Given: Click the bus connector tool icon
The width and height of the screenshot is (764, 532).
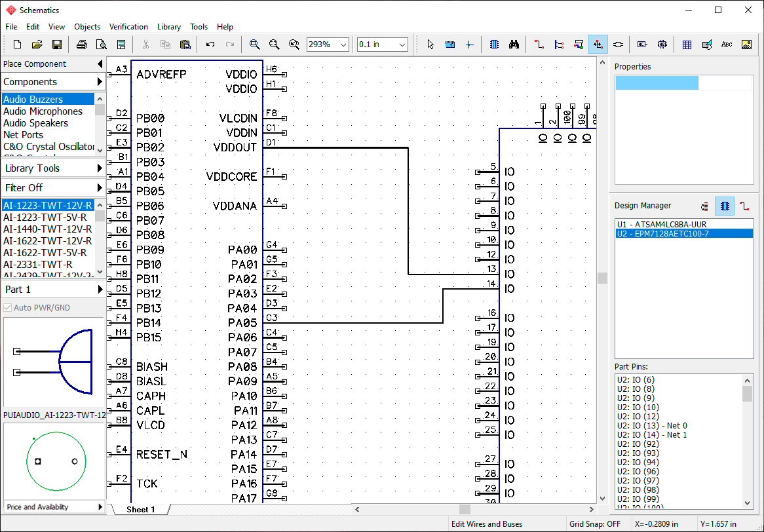Looking at the screenshot, I should click(x=579, y=45).
